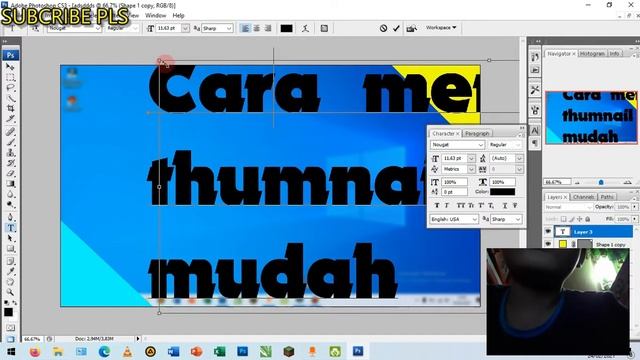Right align text in options bar
This screenshot has width=640, height=360.
coord(268,28)
